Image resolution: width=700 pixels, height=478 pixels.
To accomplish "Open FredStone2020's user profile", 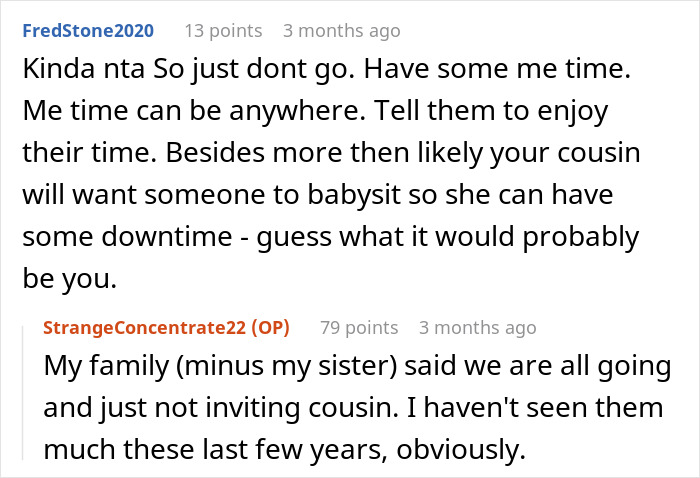I will (86, 32).
